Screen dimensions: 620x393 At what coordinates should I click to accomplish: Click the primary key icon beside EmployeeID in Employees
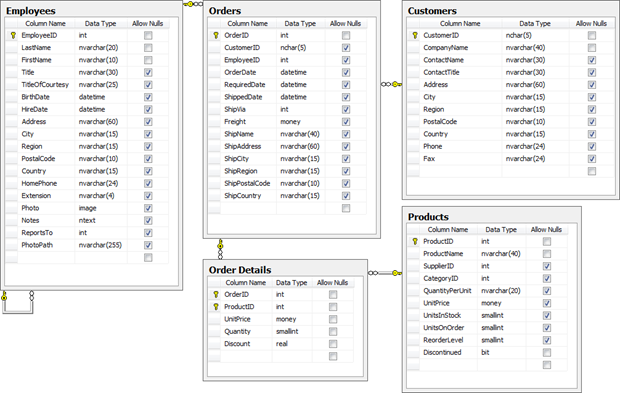point(13,36)
